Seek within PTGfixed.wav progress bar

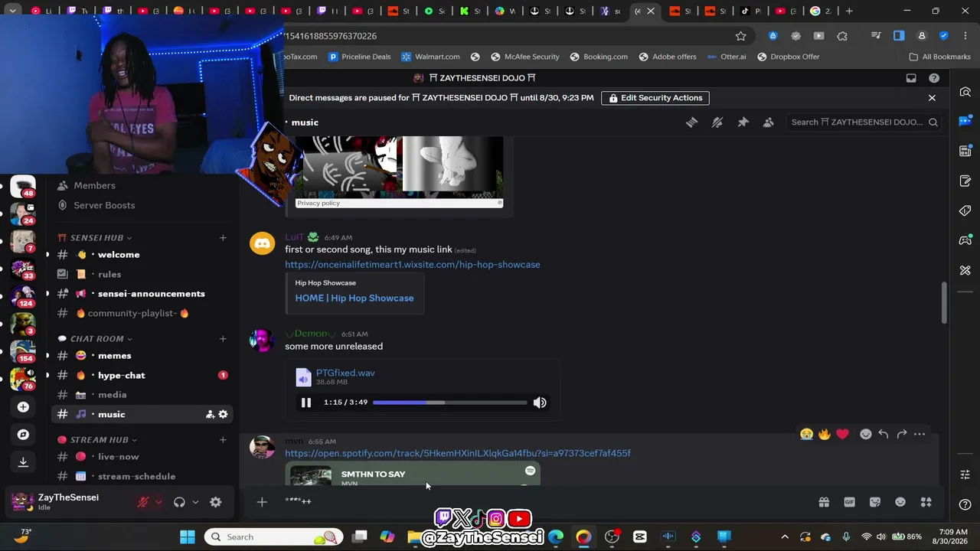[449, 403]
